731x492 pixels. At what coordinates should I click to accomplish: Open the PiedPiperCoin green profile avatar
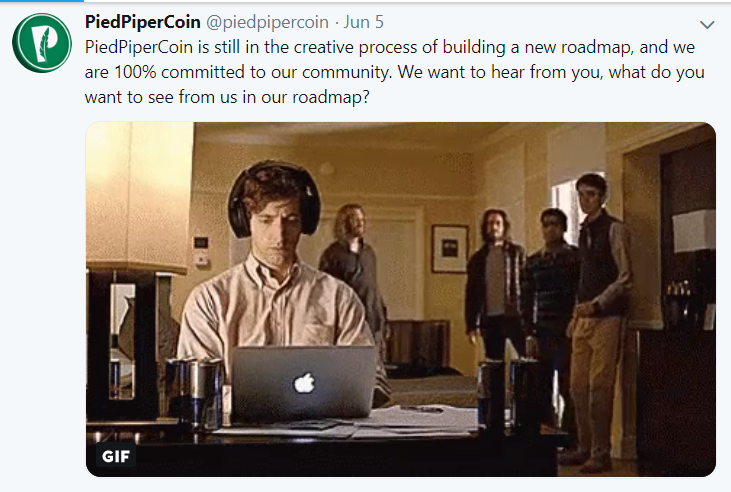(x=42, y=43)
